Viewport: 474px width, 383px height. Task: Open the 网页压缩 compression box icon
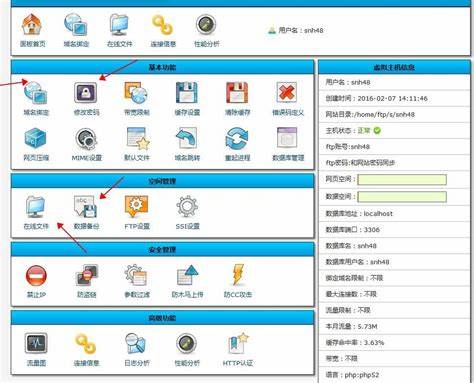click(36, 138)
